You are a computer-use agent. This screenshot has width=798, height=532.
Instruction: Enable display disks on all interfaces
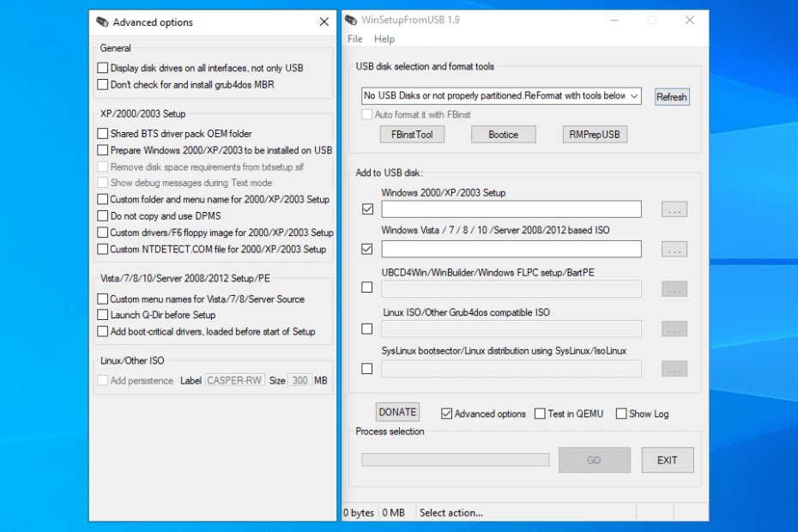coord(100,67)
